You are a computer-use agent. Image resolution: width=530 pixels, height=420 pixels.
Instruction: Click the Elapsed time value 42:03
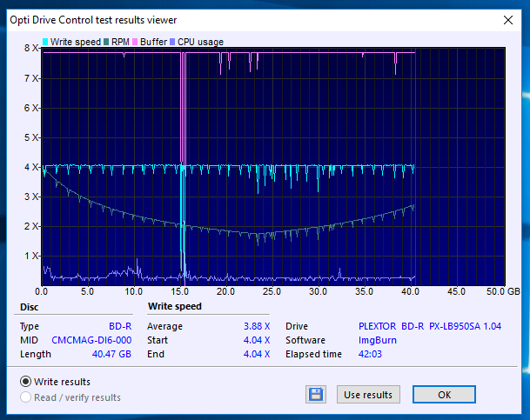(x=370, y=354)
